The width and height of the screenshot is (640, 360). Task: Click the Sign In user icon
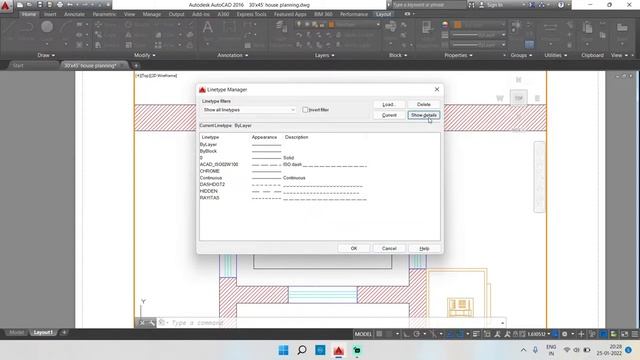(x=482, y=5)
